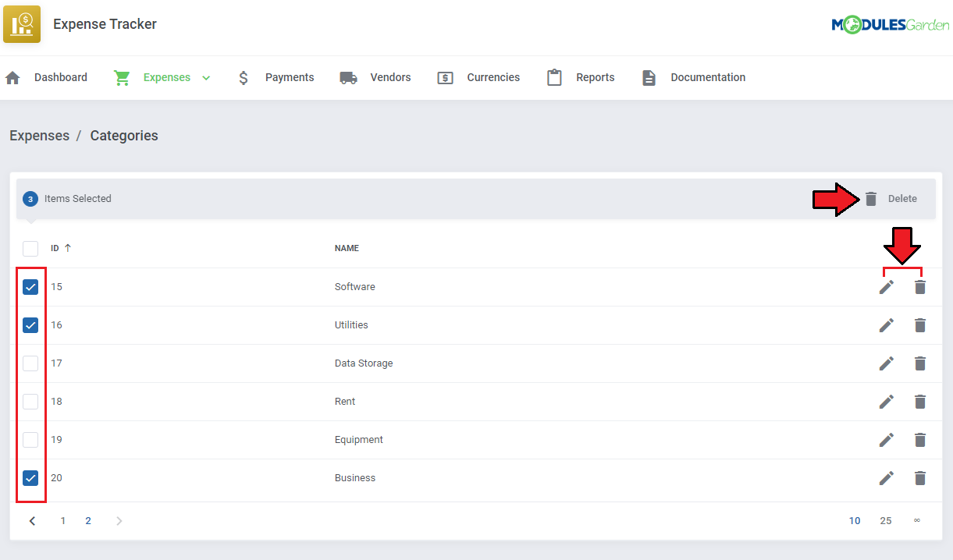953x560 pixels.
Task: Click the Delete text for selected items
Action: (x=902, y=199)
